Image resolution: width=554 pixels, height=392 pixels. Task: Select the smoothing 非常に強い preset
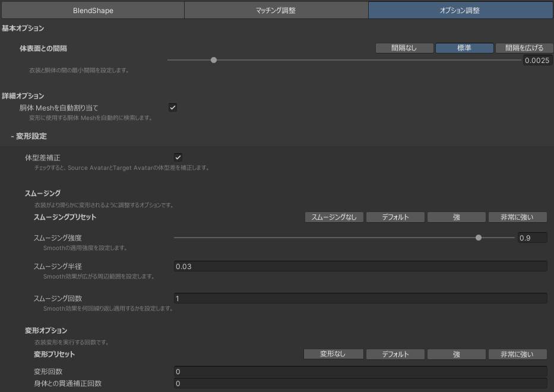517,217
